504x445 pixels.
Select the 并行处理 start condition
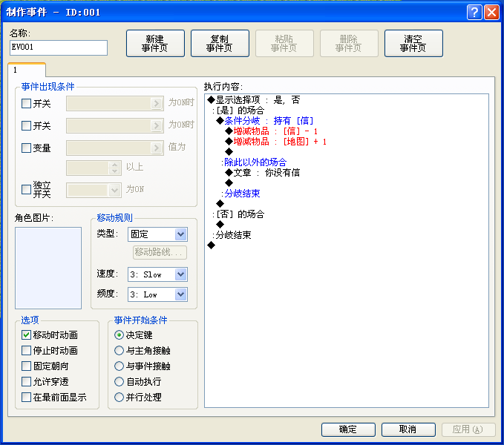(119, 397)
